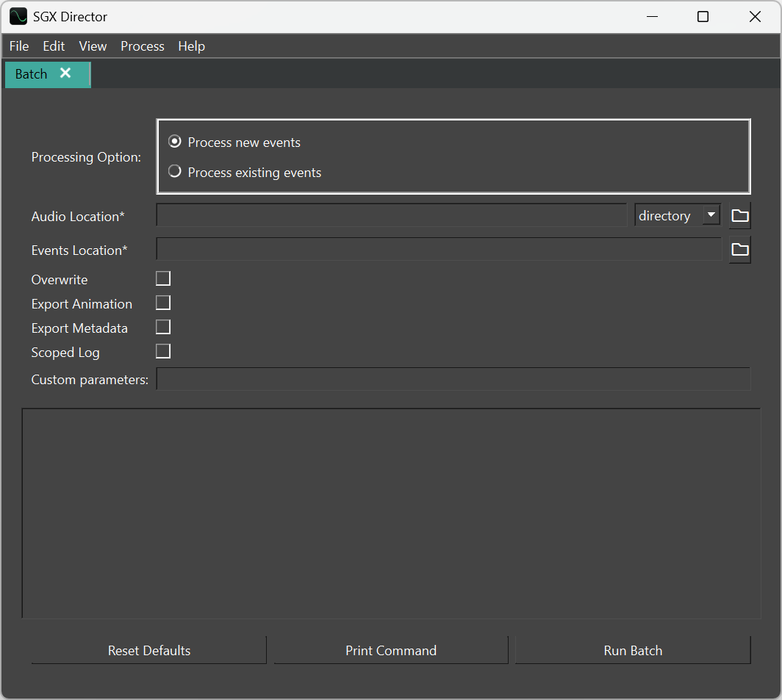Open the Edit menu
Viewport: 782px width, 700px height.
coord(54,46)
